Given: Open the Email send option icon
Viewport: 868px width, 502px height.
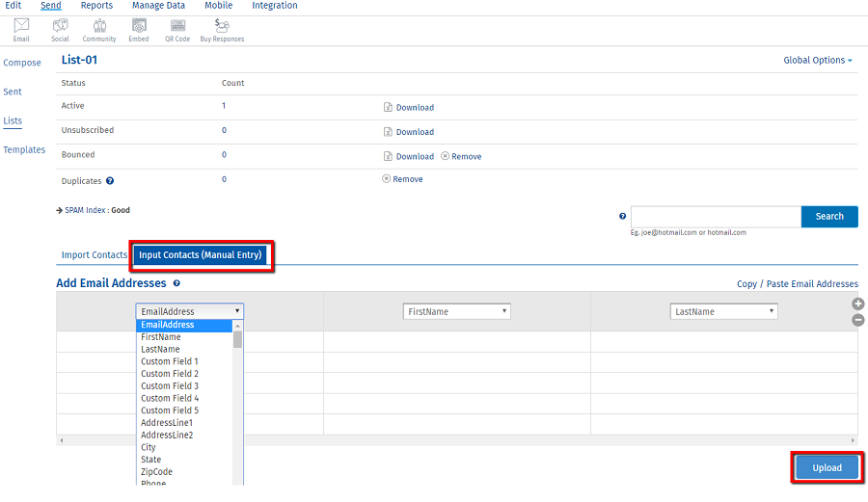Looking at the screenshot, I should [21, 30].
